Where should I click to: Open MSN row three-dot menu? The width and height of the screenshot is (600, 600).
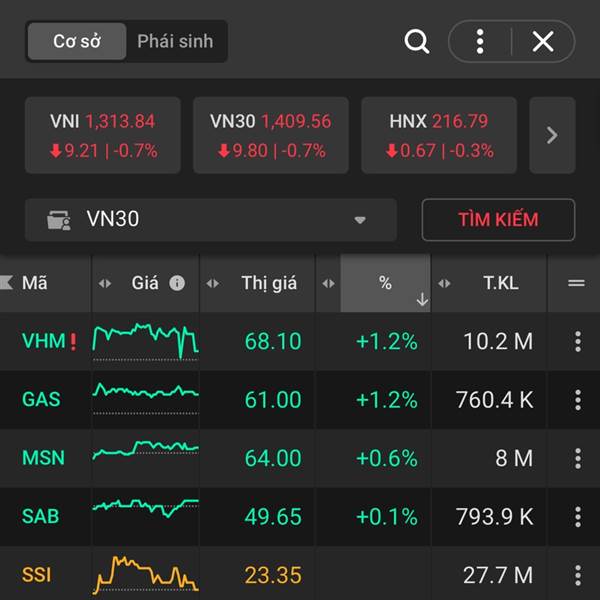coord(577,458)
